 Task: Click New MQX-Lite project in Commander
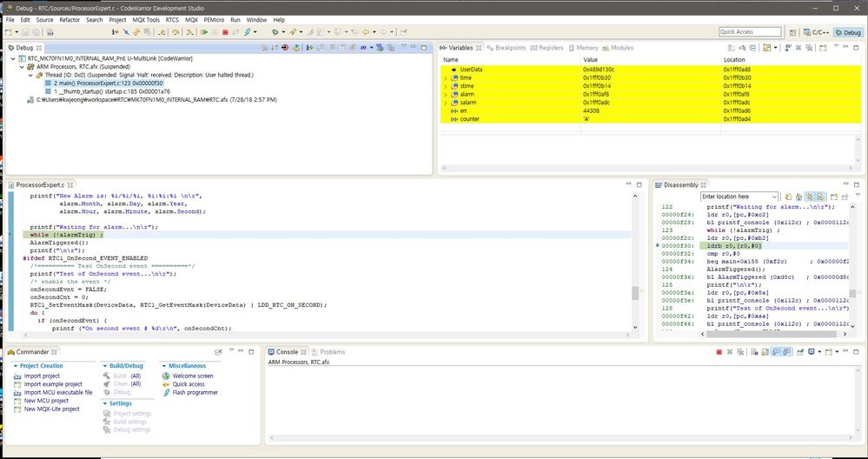pyautogui.click(x=51, y=409)
